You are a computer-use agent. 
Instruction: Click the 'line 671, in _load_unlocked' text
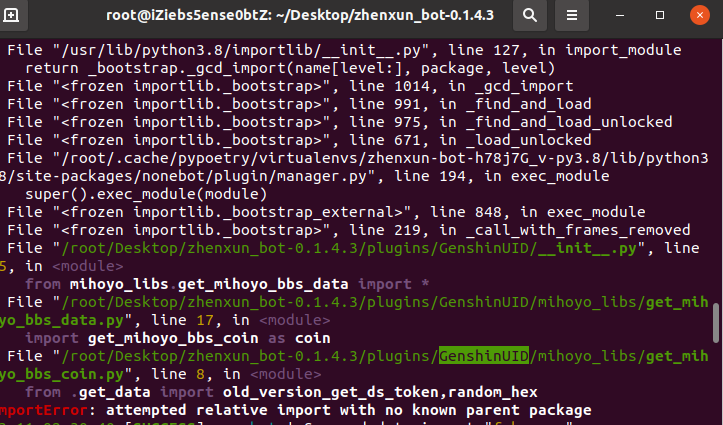(470, 140)
